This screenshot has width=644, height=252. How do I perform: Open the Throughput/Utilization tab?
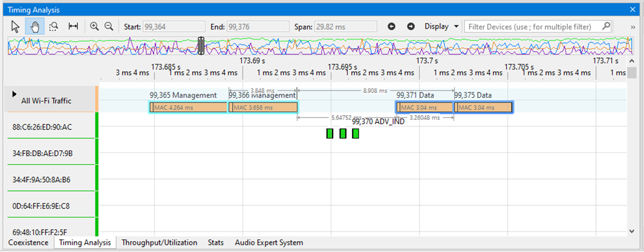[x=159, y=243]
